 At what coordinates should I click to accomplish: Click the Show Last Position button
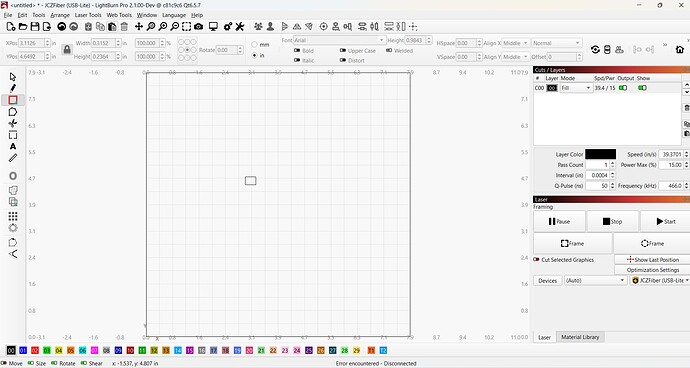click(653, 260)
